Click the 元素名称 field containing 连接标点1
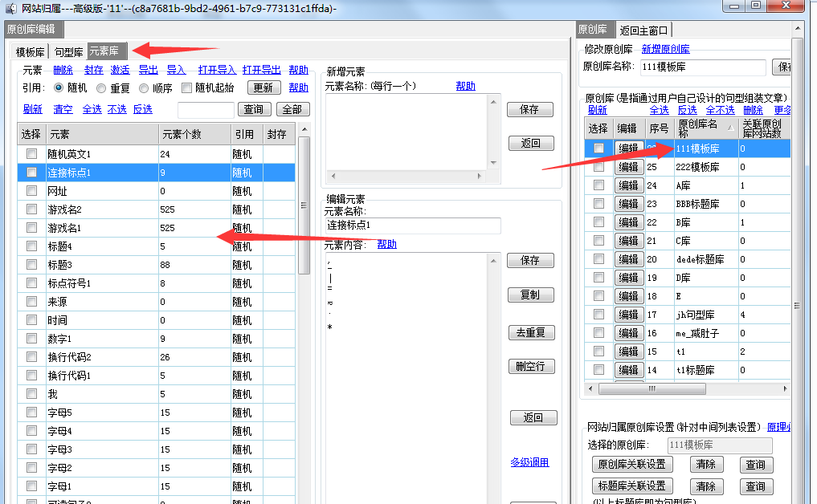The image size is (817, 504). [412, 226]
